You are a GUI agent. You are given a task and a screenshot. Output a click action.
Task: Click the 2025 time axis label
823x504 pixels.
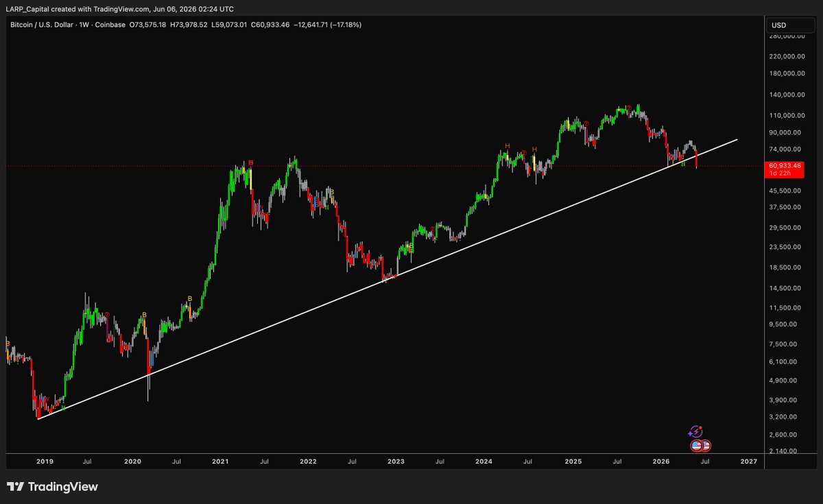pos(572,462)
